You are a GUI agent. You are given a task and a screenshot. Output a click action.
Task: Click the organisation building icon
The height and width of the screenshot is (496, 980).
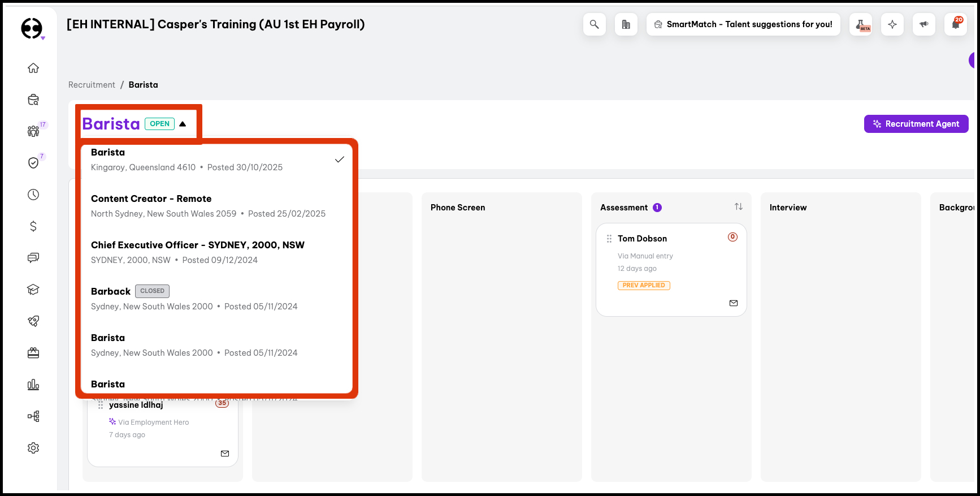[626, 24]
